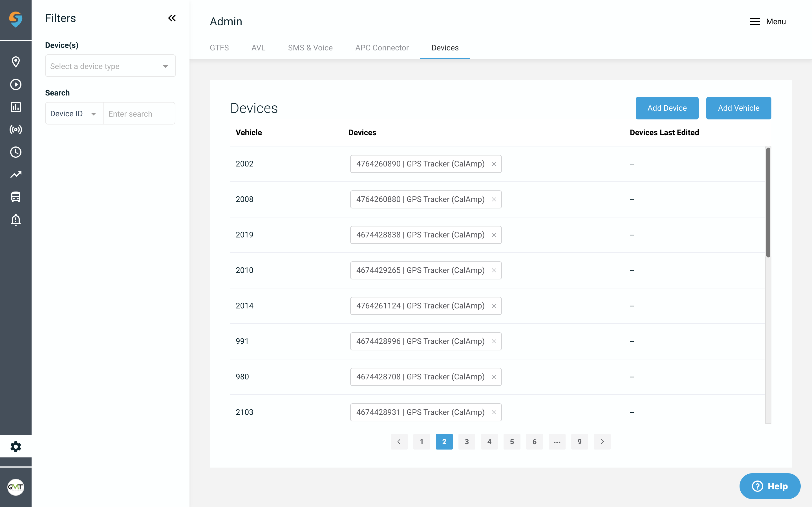Open the history clock icon
Image resolution: width=812 pixels, height=507 pixels.
(x=16, y=152)
